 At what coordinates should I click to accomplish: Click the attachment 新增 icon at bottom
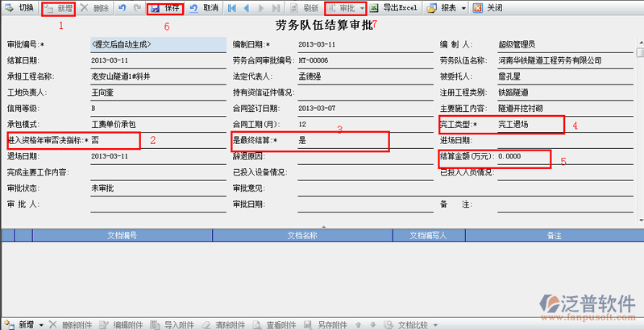point(10,325)
